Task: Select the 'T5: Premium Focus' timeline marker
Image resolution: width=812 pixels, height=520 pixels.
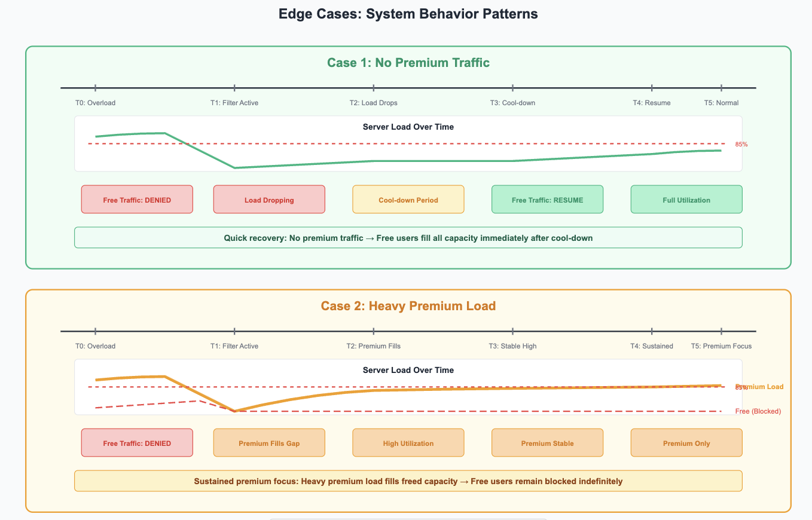Action: point(721,346)
